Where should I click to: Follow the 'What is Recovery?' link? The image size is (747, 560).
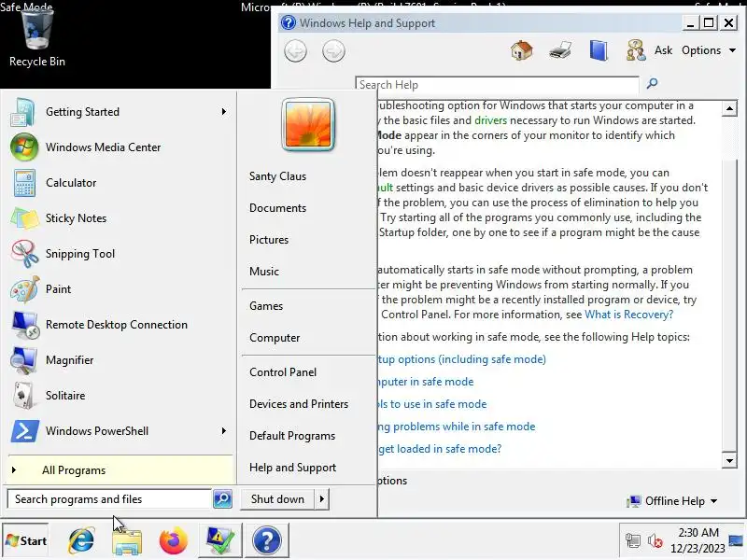click(x=628, y=315)
